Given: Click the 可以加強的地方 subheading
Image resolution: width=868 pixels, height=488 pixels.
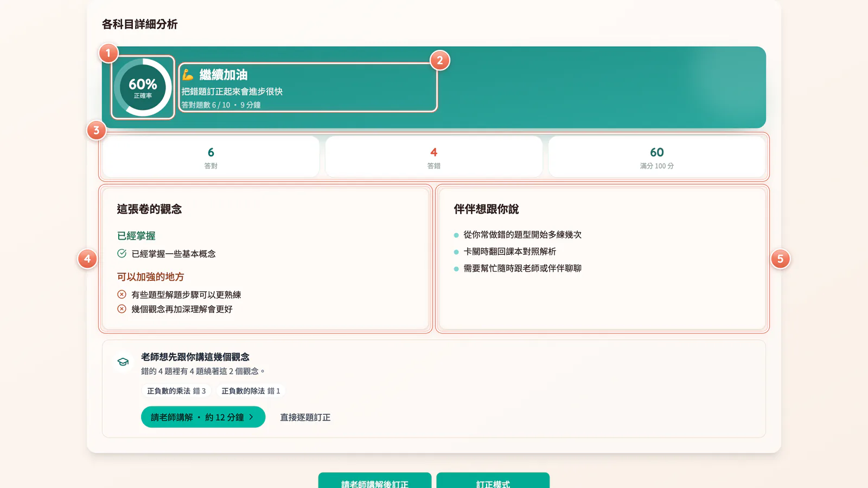Looking at the screenshot, I should [150, 277].
